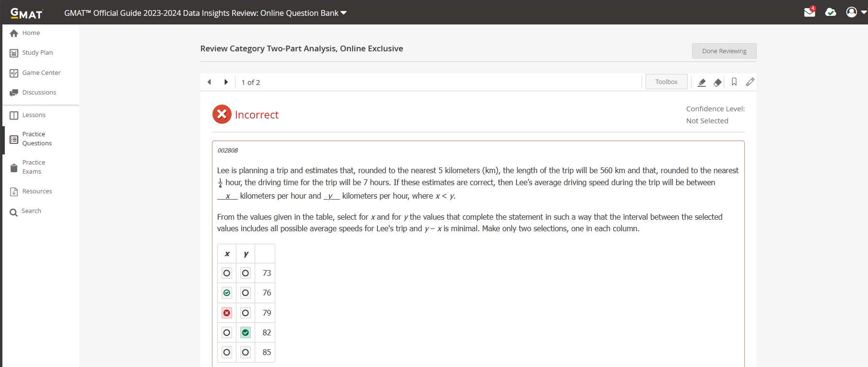Open the Toolbox panel
The width and height of the screenshot is (868, 367).
(x=666, y=82)
